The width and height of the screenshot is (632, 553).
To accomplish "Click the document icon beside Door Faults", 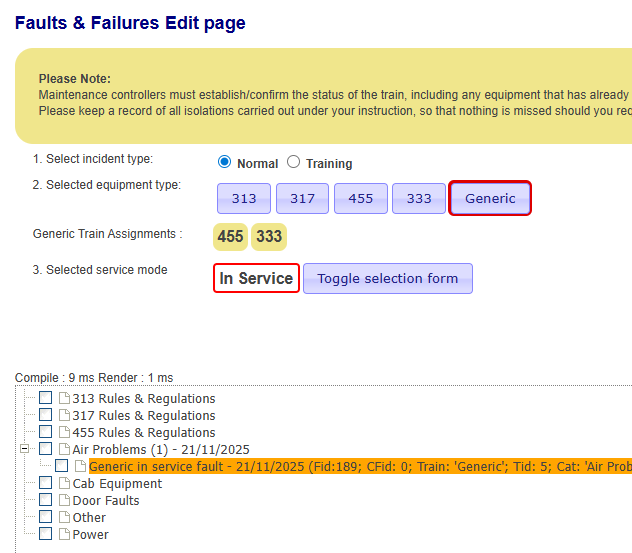I will 64,501.
